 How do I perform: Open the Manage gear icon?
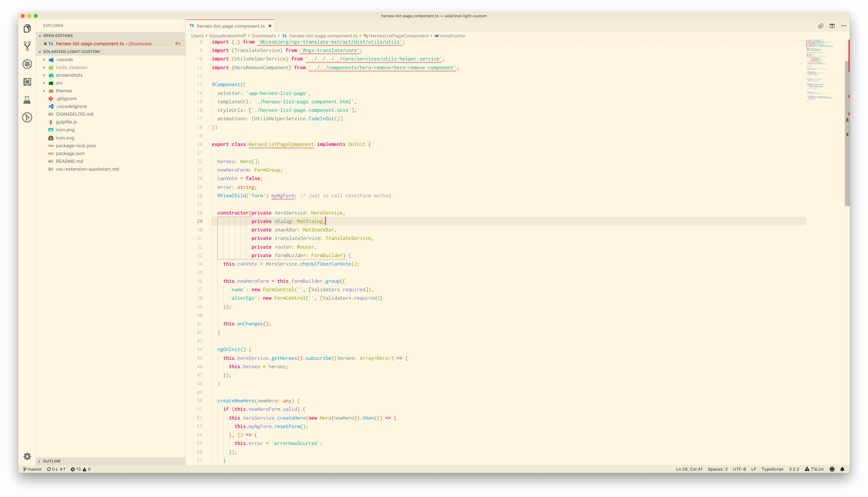click(27, 456)
